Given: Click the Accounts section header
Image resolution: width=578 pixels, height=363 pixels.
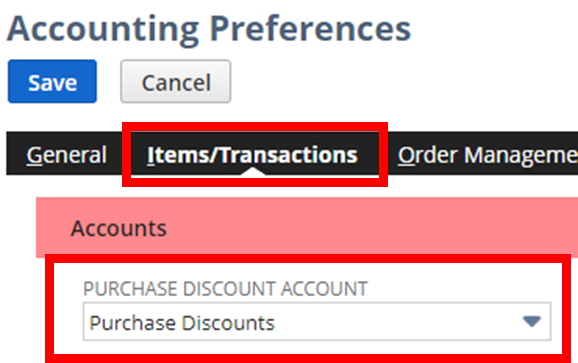Looking at the screenshot, I should click(x=307, y=228).
